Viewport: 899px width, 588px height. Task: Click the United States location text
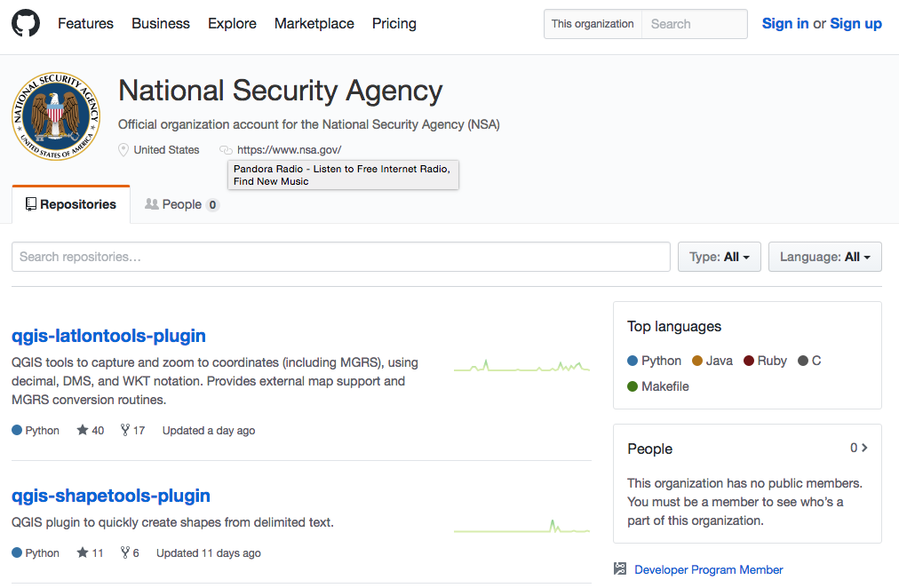click(x=166, y=150)
